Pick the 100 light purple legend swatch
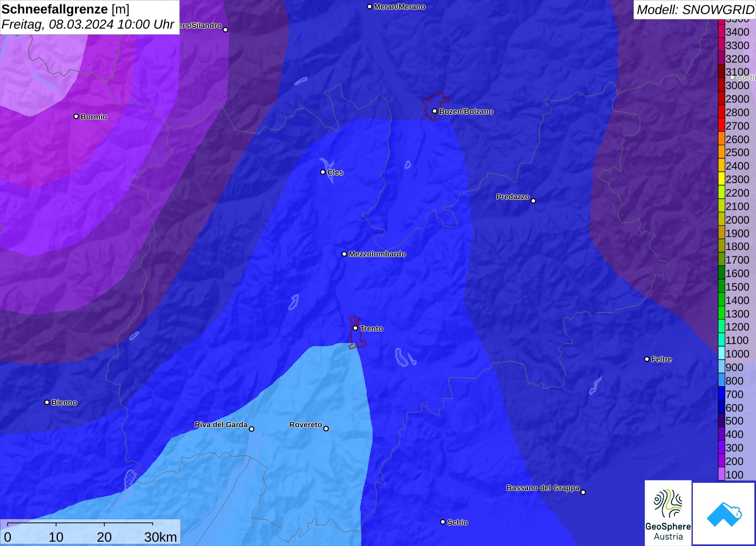This screenshot has width=756, height=546. pyautogui.click(x=721, y=474)
